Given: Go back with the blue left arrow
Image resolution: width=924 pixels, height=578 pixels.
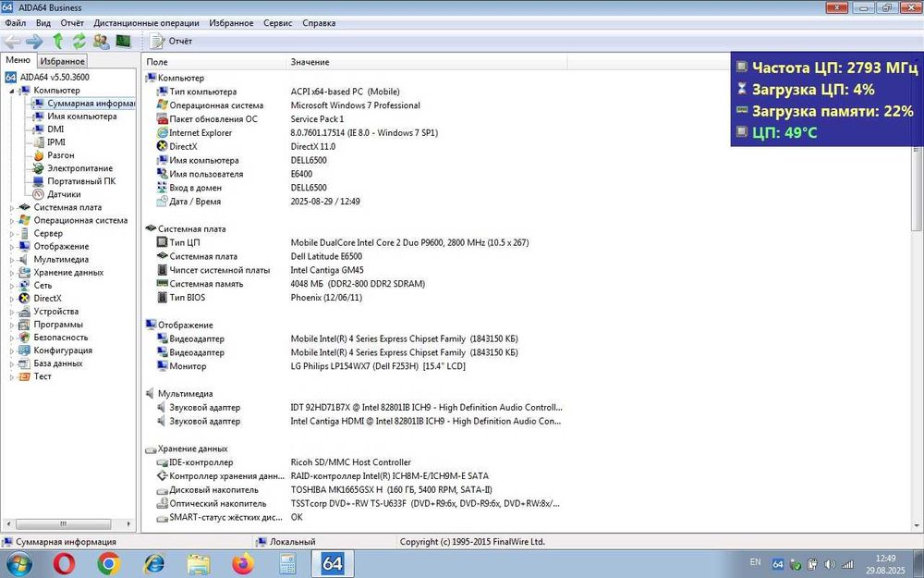Looking at the screenshot, I should tap(12, 42).
